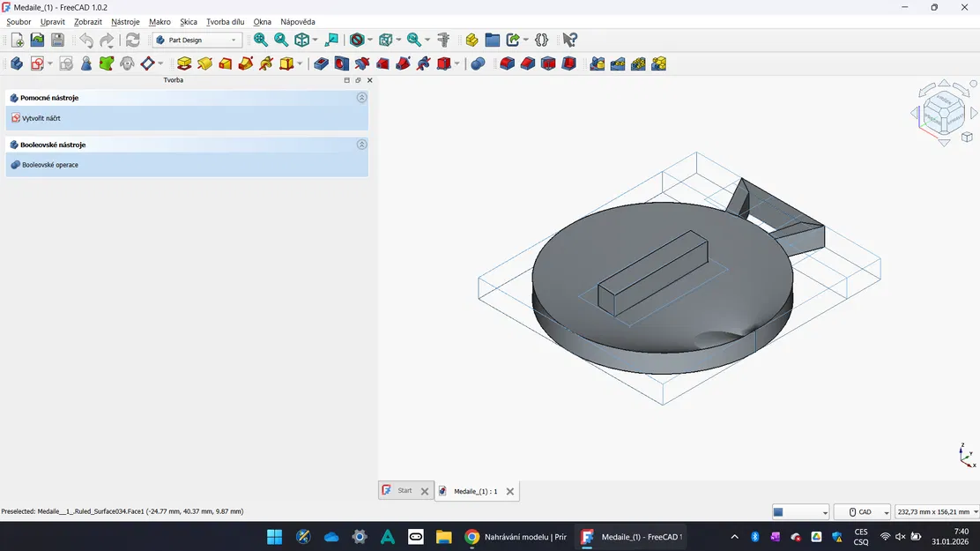This screenshot has width=980, height=551.
Task: Click the Refresh/recompute icon
Action: [x=133, y=40]
